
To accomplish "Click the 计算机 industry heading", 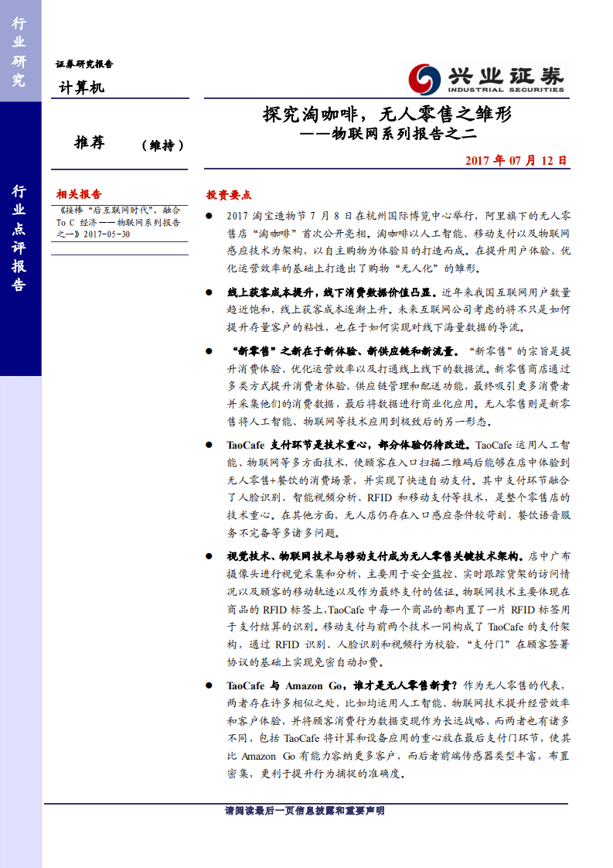I will (81, 87).
